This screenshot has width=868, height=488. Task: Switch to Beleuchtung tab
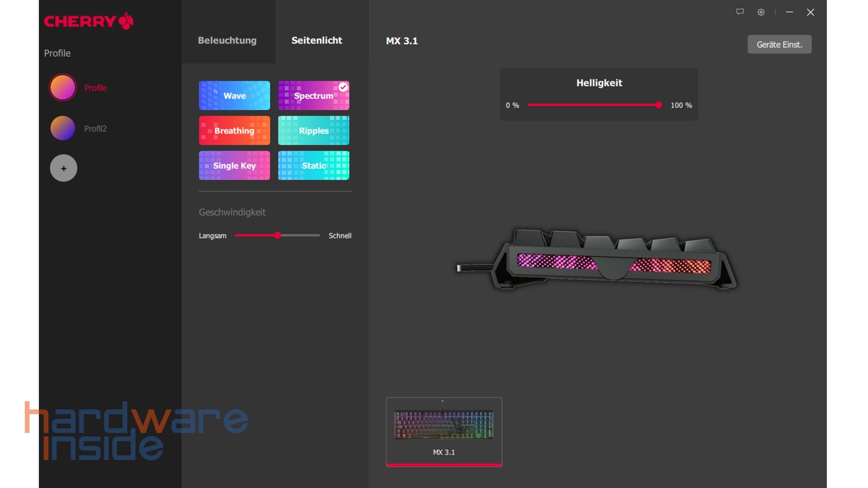pyautogui.click(x=227, y=40)
